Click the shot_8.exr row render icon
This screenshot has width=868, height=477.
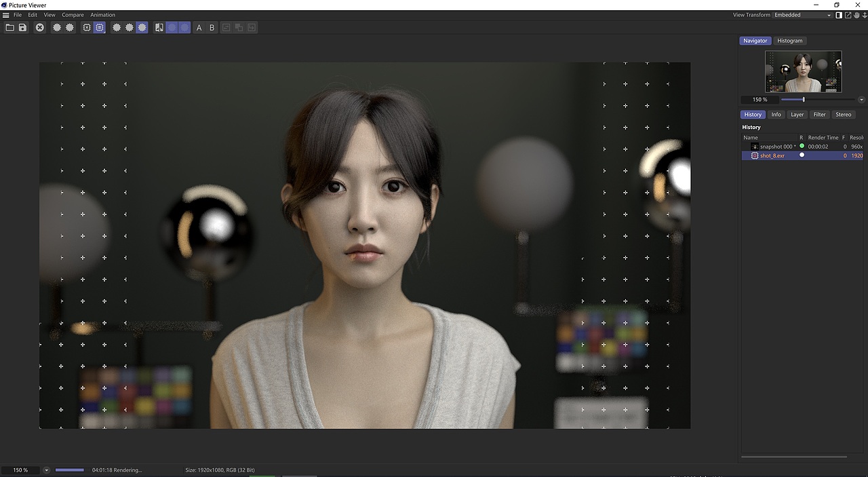[x=755, y=155]
